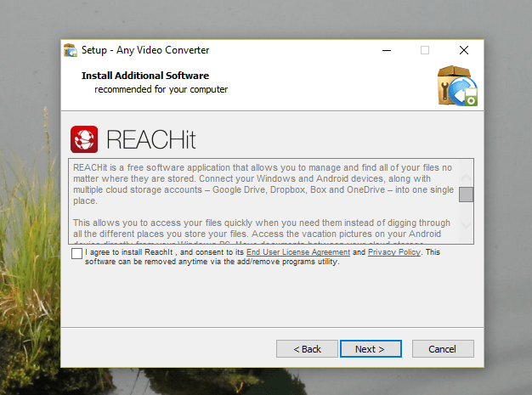Click the disabled maximize window button
Image resolution: width=532 pixels, height=395 pixels.
(425, 50)
